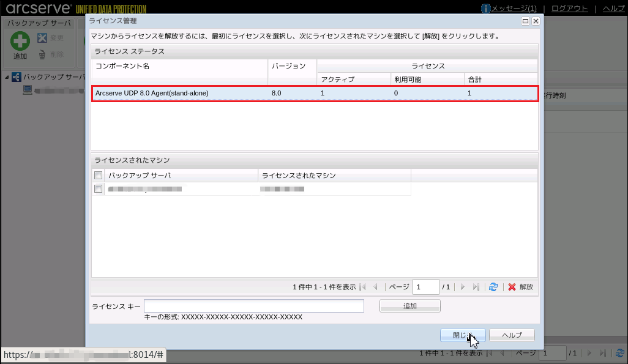Viewport: 628px width, 364px height.
Task: Click the ヘルプ button in the dialog
Action: tap(512, 335)
